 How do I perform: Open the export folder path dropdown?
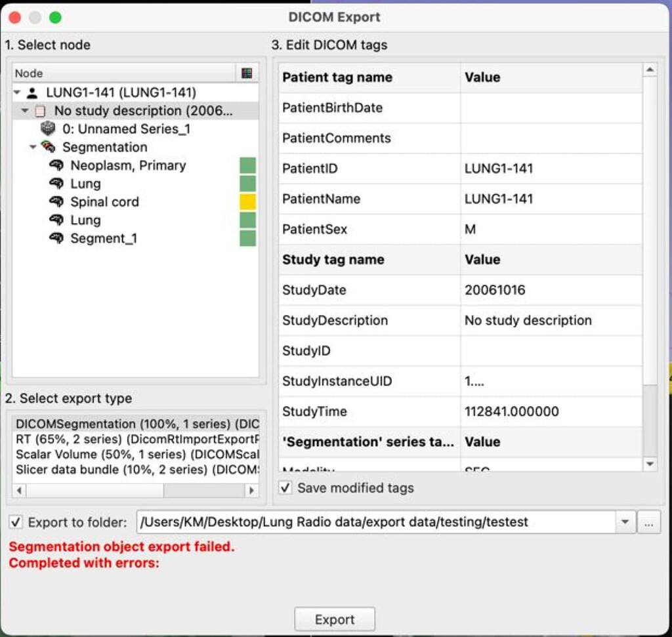tap(626, 523)
